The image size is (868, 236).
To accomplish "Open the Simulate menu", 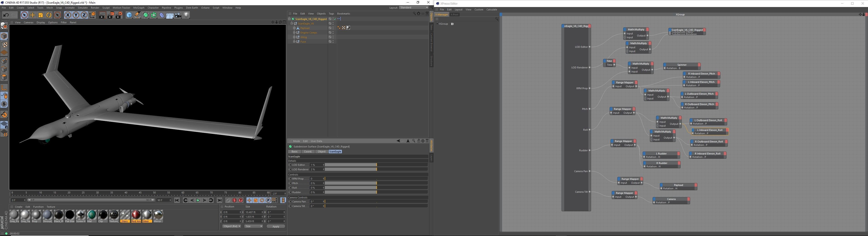I will point(83,8).
